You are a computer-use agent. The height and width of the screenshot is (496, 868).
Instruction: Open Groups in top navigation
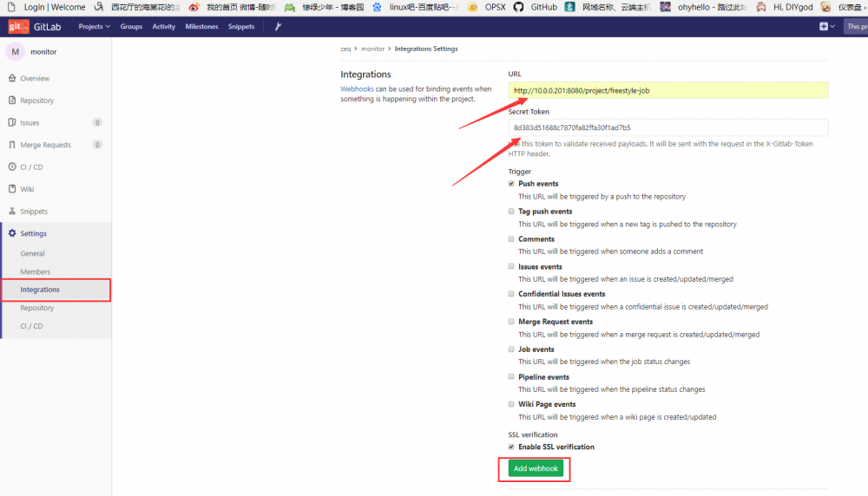pos(131,27)
